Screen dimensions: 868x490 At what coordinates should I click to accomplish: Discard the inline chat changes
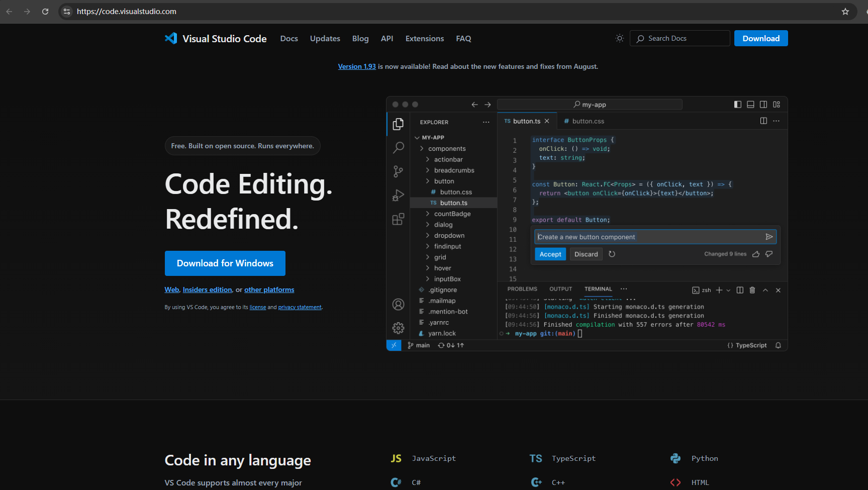click(x=586, y=254)
